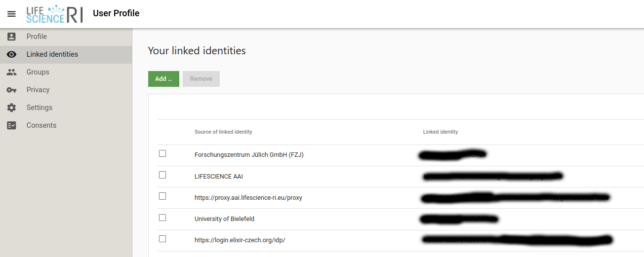Select the University of Bielefeld checkbox

(162, 218)
